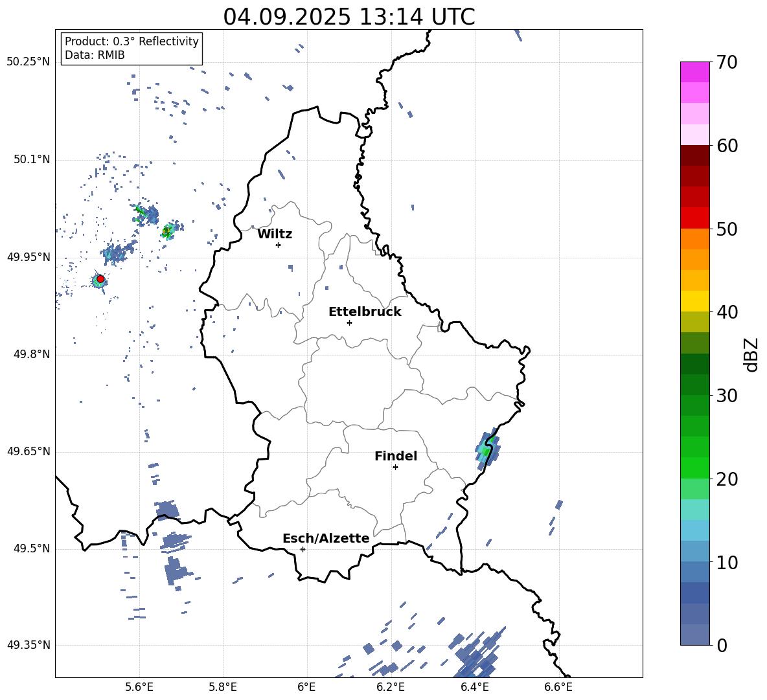
Task: Click the Ettelbruck city label
Action: point(365,312)
